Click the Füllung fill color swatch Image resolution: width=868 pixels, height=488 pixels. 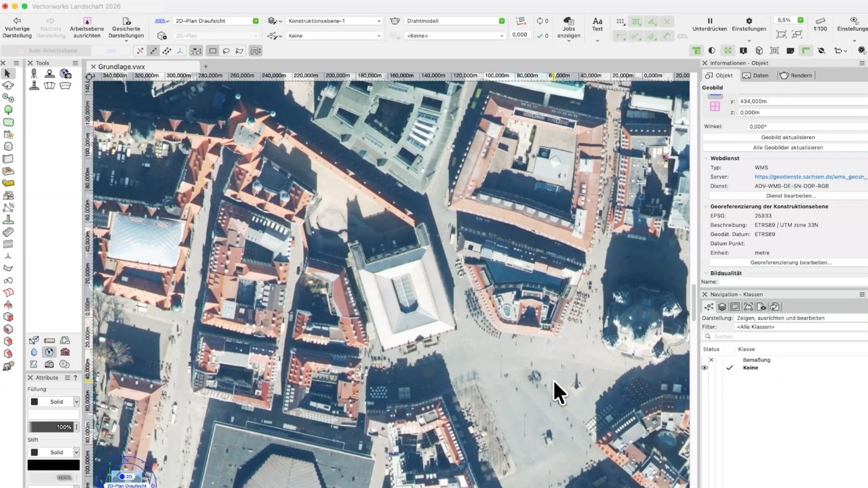click(x=54, y=414)
